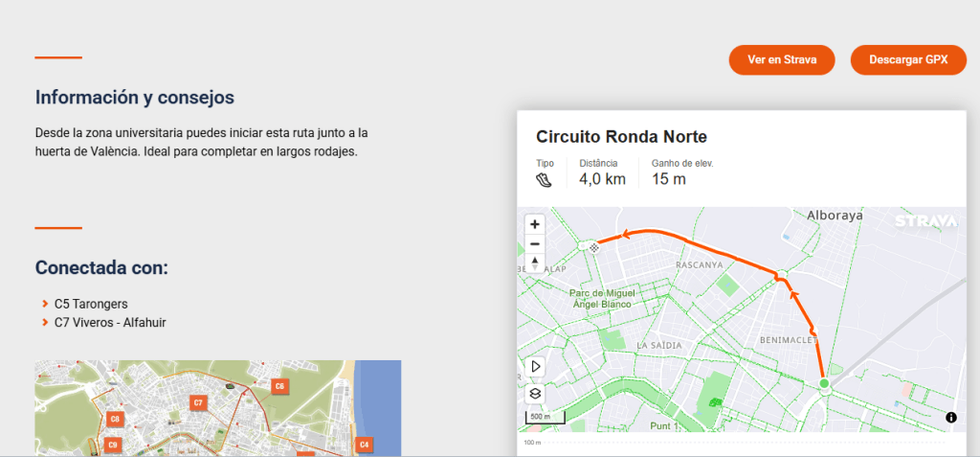Open the C7 Viveros - Alfahuir route
Viewport: 980px width, 457px height.
tap(110, 323)
